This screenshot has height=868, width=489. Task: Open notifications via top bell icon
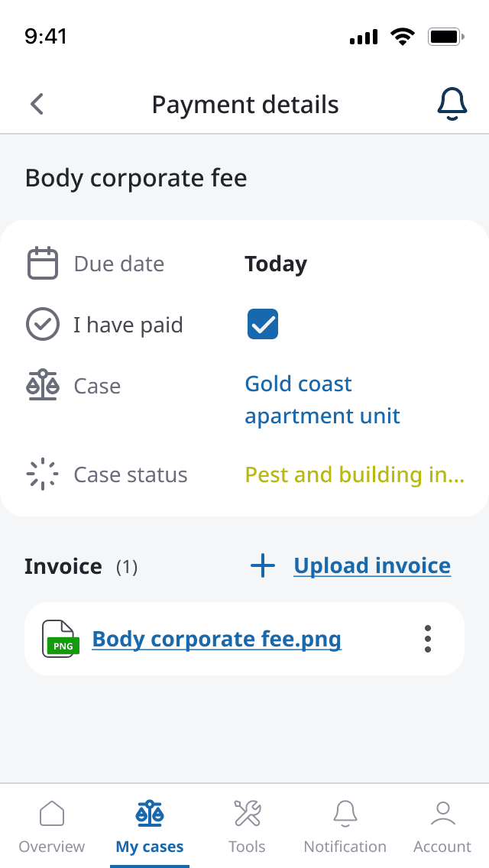pyautogui.click(x=452, y=104)
